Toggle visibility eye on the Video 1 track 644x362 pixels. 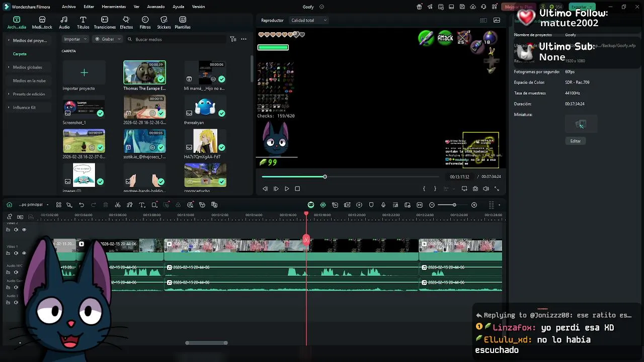tap(24, 253)
